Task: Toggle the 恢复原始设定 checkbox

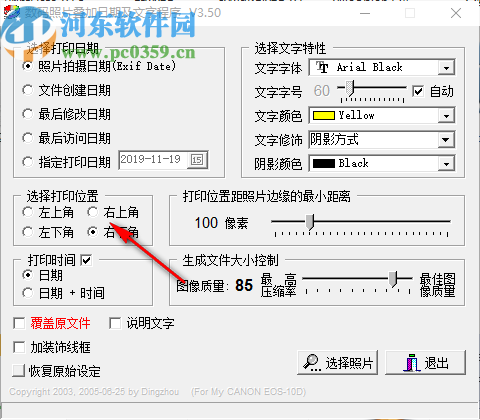Action: 19,371
